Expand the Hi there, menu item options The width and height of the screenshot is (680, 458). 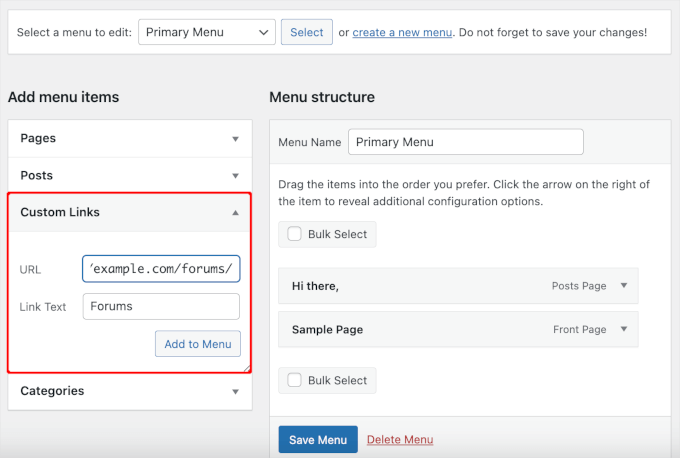pos(624,285)
